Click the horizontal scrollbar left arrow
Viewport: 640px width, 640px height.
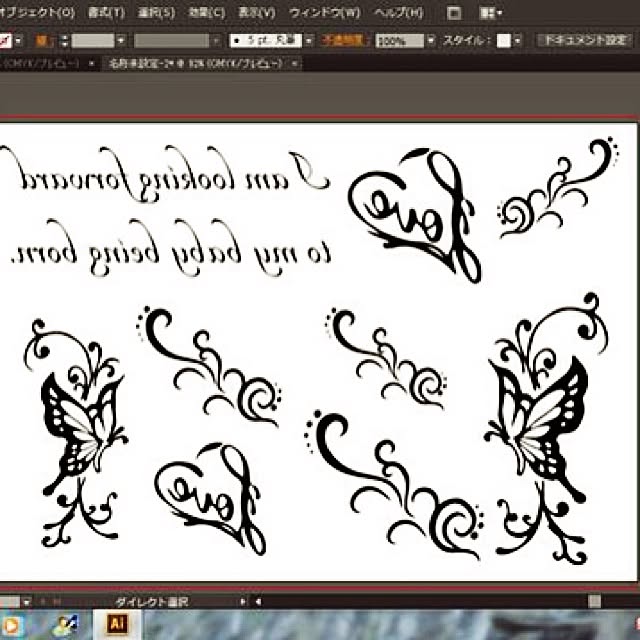(x=258, y=602)
